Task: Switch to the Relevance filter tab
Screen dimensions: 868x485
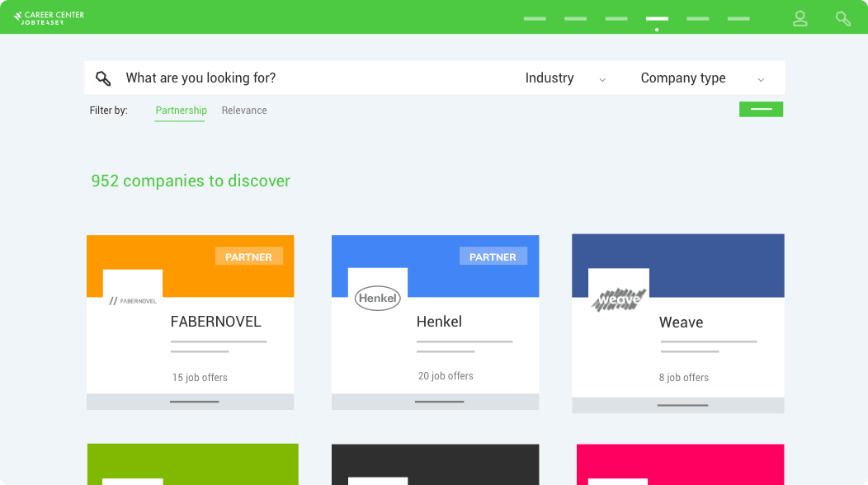Action: (244, 111)
